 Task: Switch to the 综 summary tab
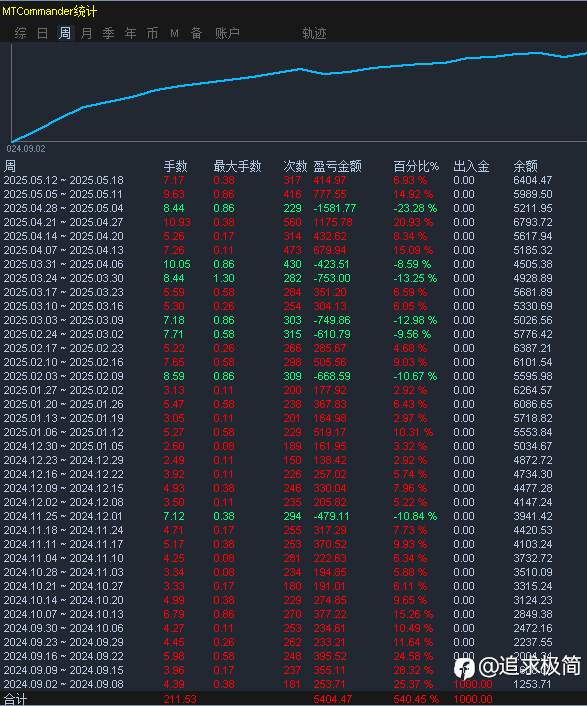coord(20,33)
